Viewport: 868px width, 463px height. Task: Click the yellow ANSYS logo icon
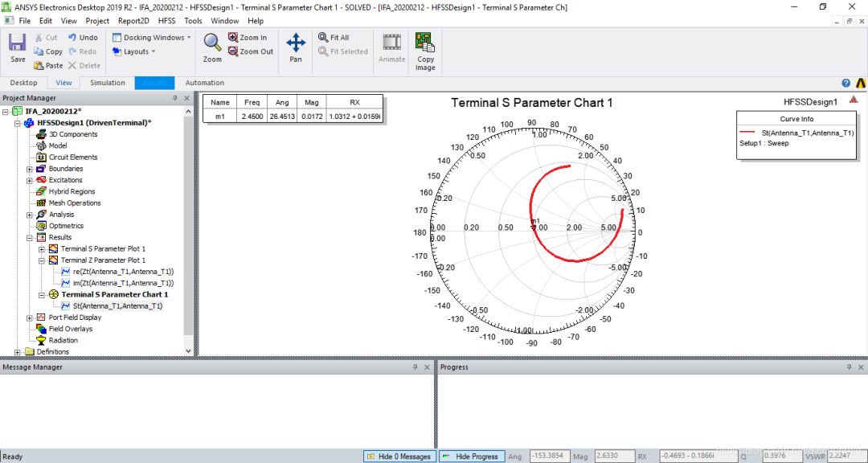pyautogui.click(x=860, y=83)
